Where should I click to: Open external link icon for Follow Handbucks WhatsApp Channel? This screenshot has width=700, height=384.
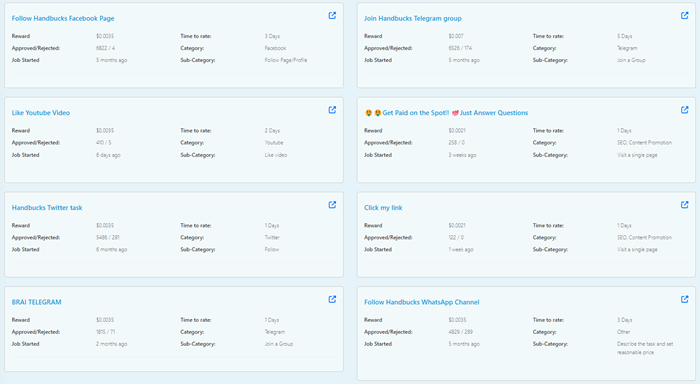pos(684,299)
